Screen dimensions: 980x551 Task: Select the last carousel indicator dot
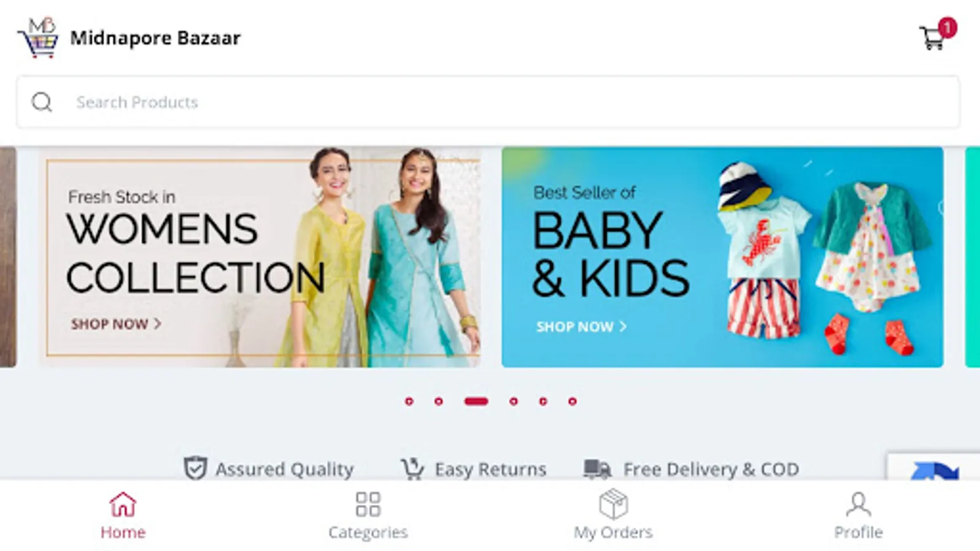pyautogui.click(x=572, y=402)
